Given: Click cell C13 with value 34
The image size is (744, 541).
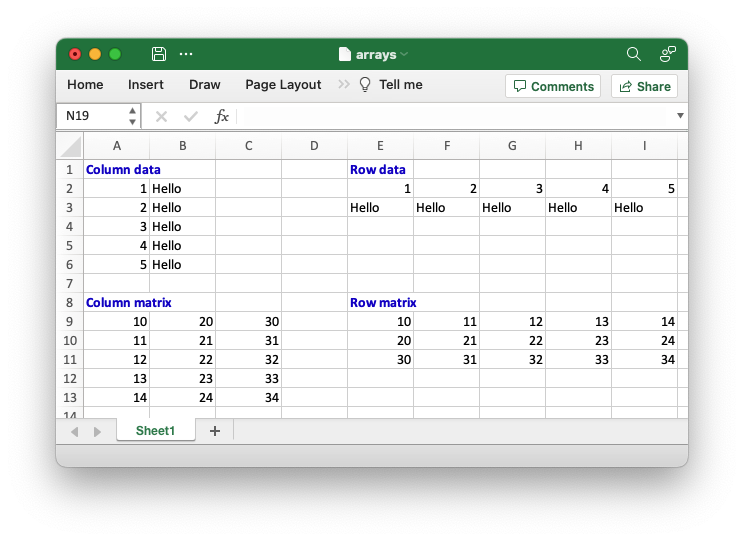Looking at the screenshot, I should coord(249,397).
